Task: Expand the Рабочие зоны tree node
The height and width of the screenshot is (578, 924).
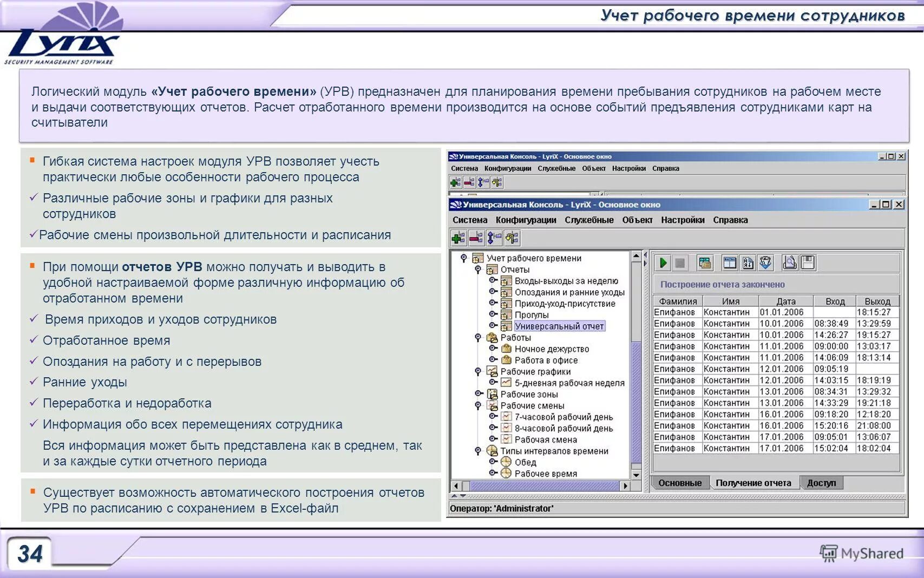Action: coord(479,393)
